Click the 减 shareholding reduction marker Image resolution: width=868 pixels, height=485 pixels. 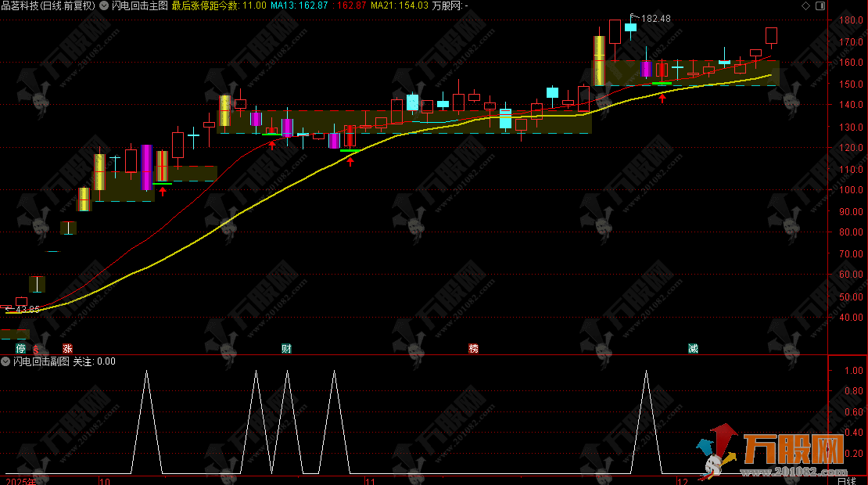pos(693,348)
